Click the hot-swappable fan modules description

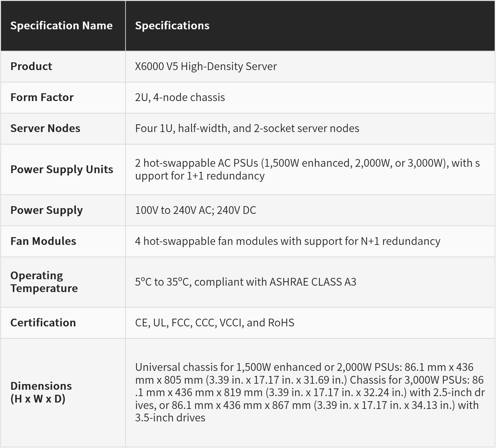(287, 241)
